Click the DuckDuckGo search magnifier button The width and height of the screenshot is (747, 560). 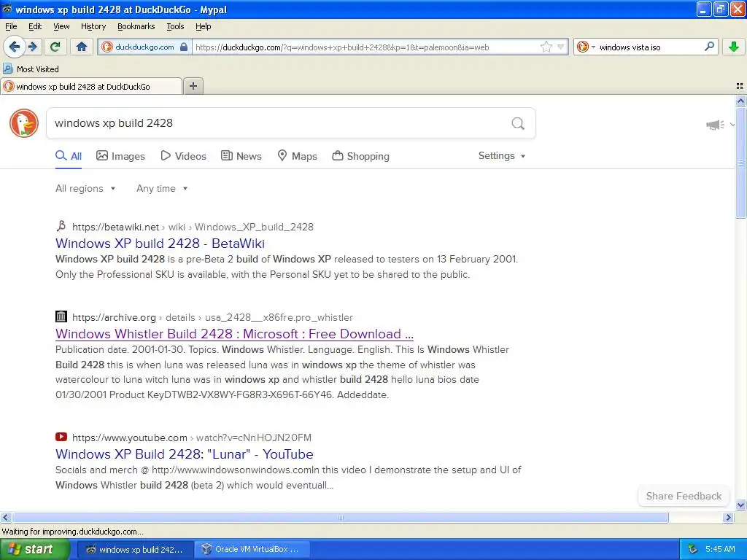(518, 123)
